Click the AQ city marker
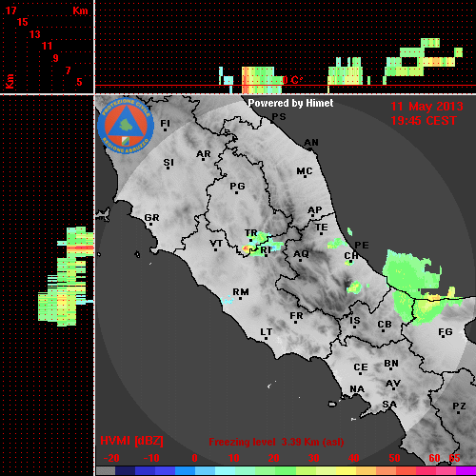Screen dimensions: 476x476 [x=301, y=260]
